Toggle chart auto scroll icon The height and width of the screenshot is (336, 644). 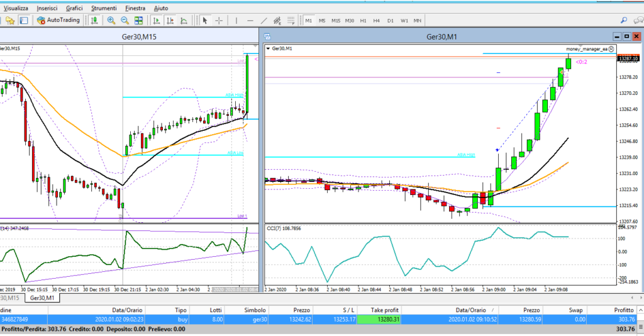[156, 20]
